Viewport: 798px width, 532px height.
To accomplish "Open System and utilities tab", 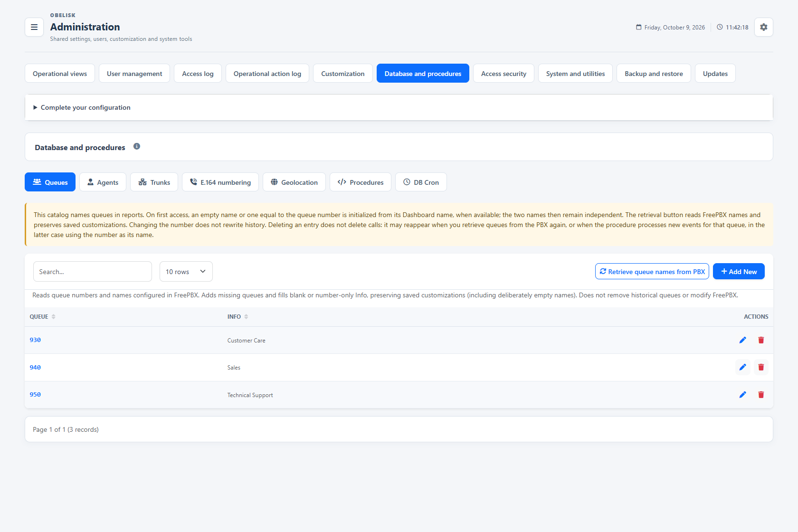I will point(575,73).
